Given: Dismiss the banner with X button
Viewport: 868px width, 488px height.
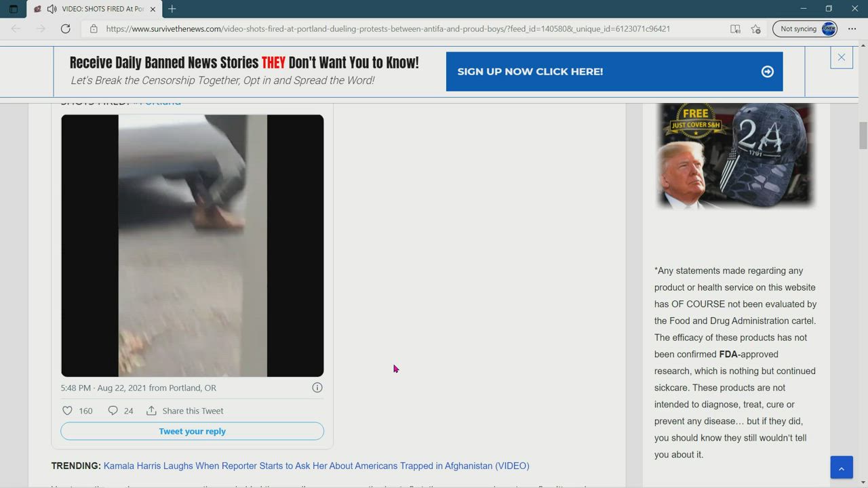Looking at the screenshot, I should click(x=841, y=58).
